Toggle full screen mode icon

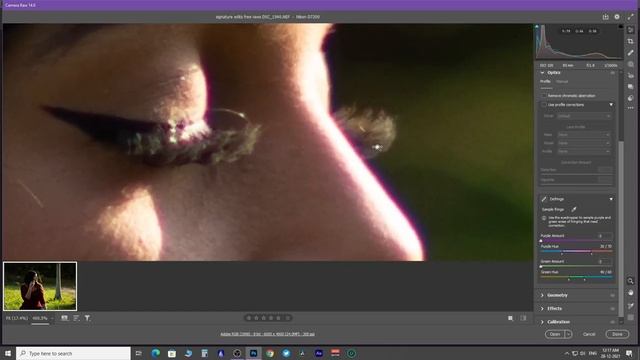click(631, 17)
